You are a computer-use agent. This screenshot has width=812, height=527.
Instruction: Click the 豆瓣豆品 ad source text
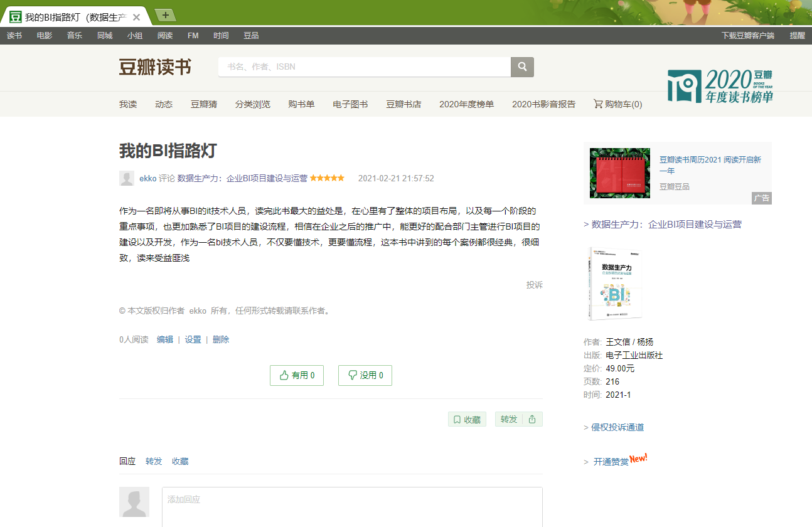coord(674,186)
